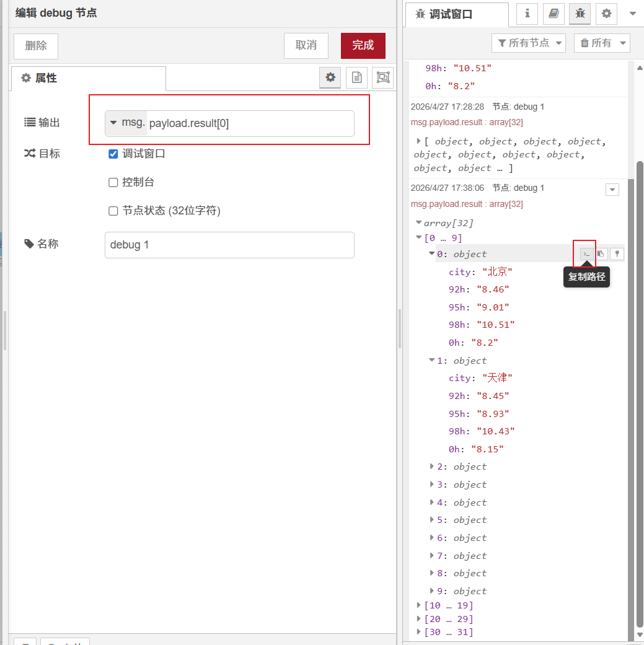Image resolution: width=644 pixels, height=645 pixels.
Task: Enable the 节点状态 (32位字符) checkbox
Action: point(113,211)
